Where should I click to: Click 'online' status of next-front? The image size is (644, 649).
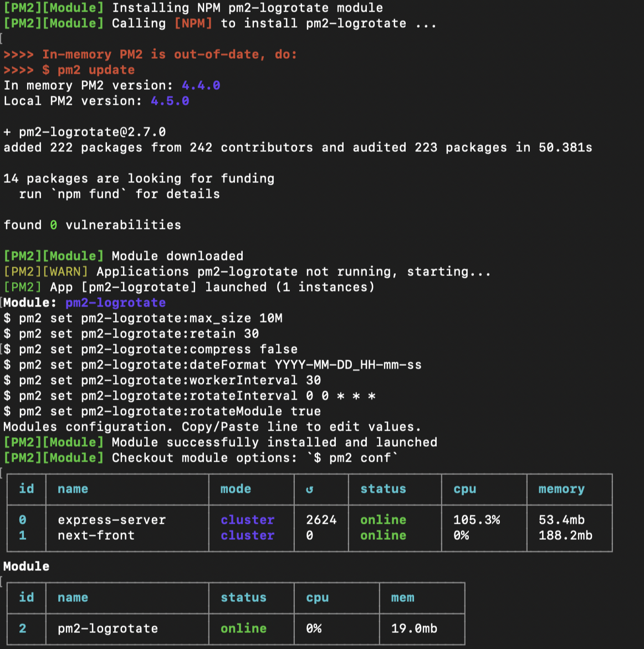[384, 535]
